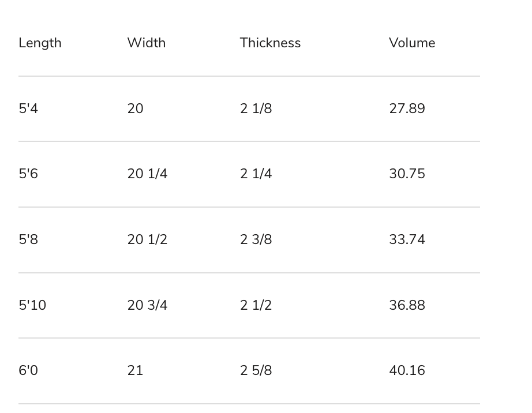532x413 pixels.
Task: Click the 40.16 volume value
Action: pyautogui.click(x=407, y=371)
